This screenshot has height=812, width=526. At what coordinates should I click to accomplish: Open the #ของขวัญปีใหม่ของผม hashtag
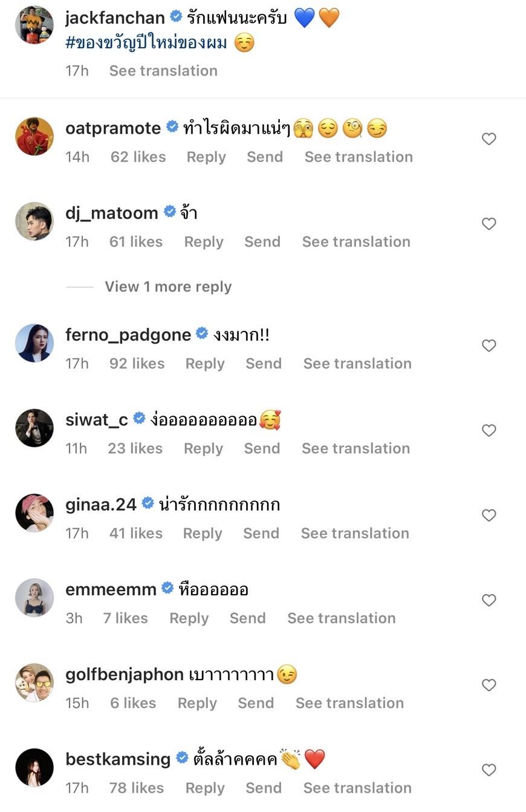click(x=146, y=44)
